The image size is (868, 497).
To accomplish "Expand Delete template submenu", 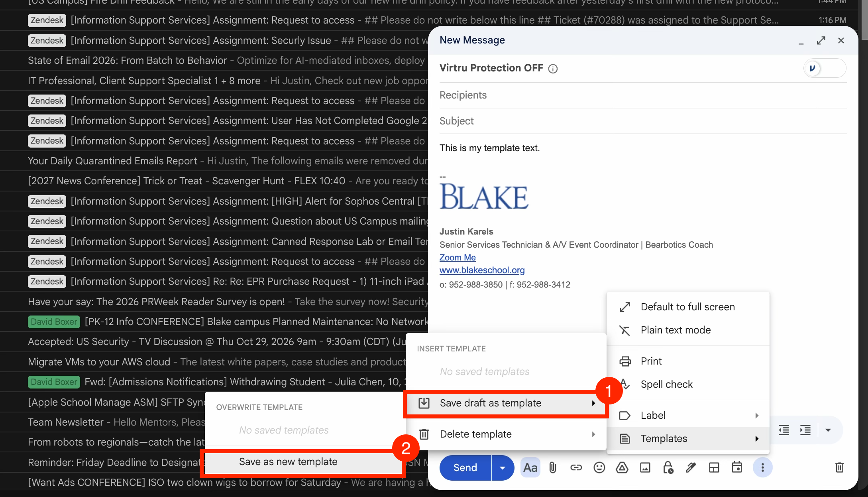I will point(506,434).
